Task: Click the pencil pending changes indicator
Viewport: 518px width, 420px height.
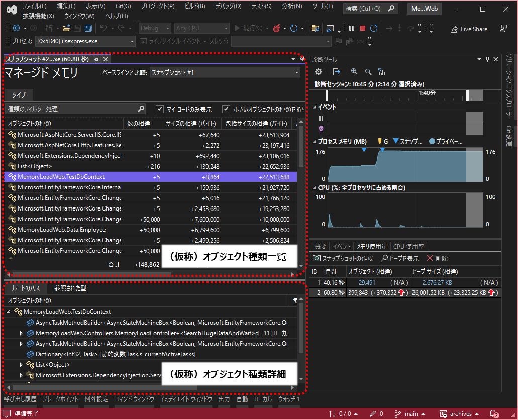Action: pos(376,414)
